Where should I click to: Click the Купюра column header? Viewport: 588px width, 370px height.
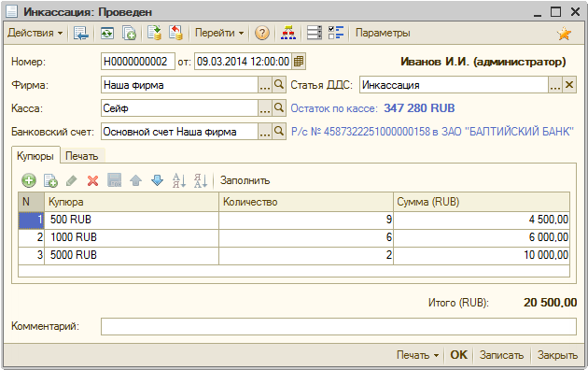(x=132, y=202)
